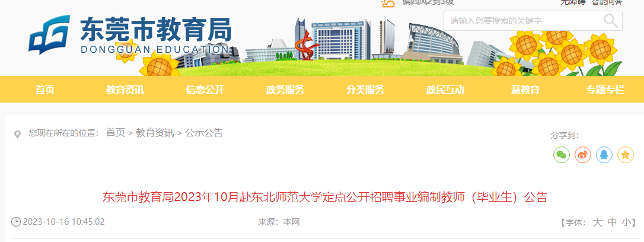Click the weather icon at top
644x242 pixels.
(x=388, y=4)
